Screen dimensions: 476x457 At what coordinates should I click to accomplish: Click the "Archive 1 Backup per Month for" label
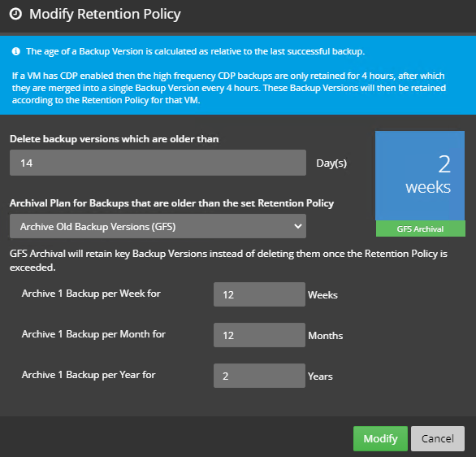tap(93, 334)
